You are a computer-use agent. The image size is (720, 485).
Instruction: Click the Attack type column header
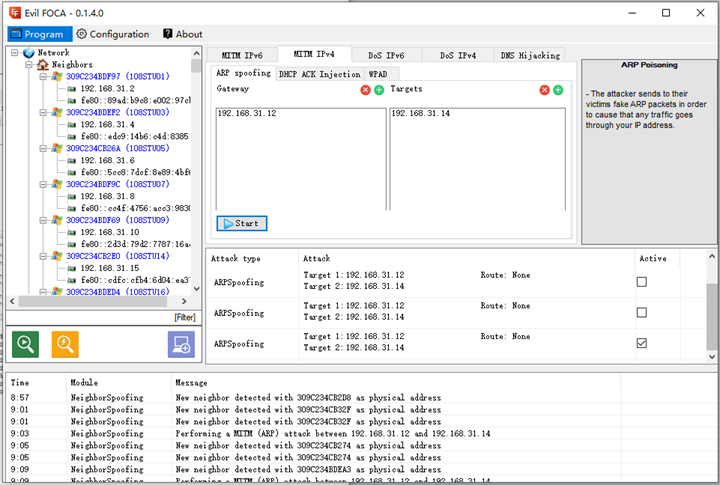[x=236, y=259]
